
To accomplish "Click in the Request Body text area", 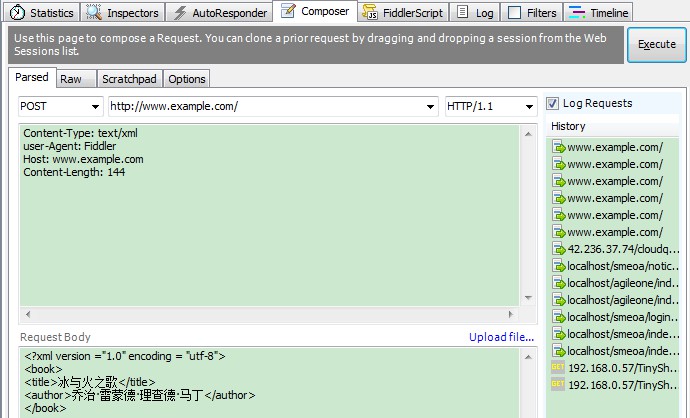I will click(x=269, y=382).
